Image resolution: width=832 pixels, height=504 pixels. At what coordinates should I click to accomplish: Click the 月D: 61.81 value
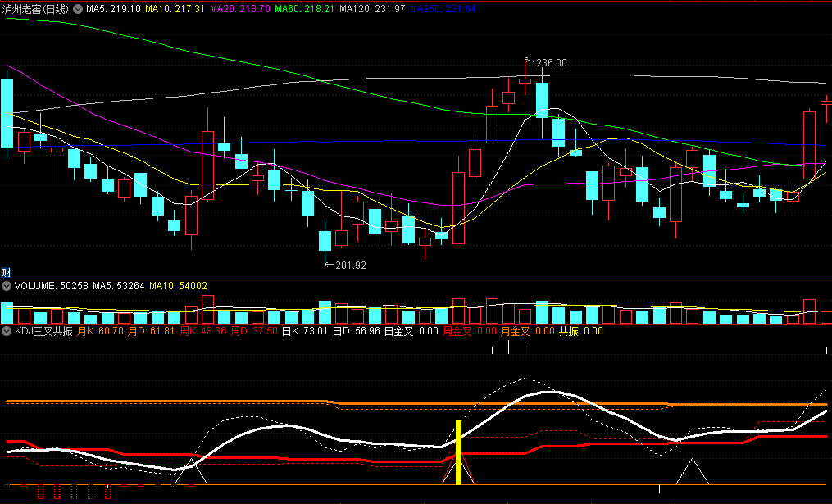(x=151, y=331)
